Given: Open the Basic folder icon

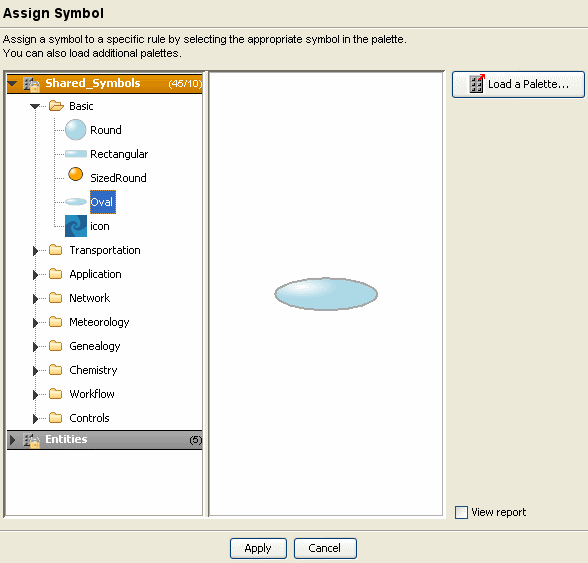Looking at the screenshot, I should pyautogui.click(x=56, y=106).
